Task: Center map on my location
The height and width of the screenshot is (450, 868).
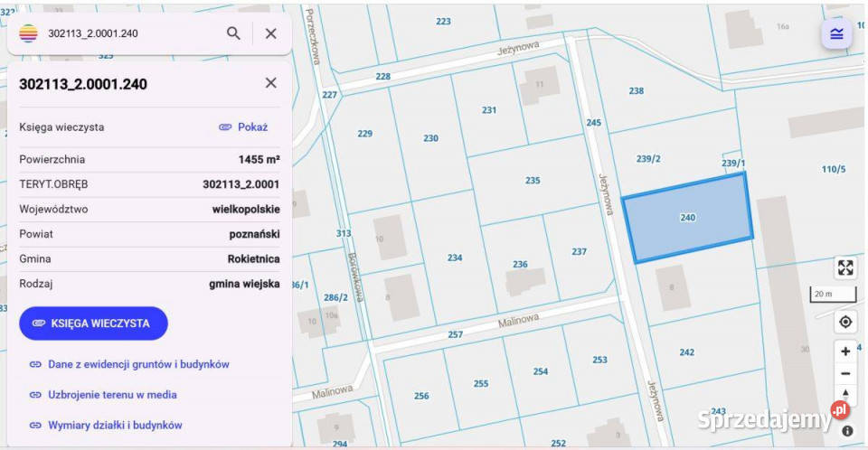Action: (x=845, y=322)
